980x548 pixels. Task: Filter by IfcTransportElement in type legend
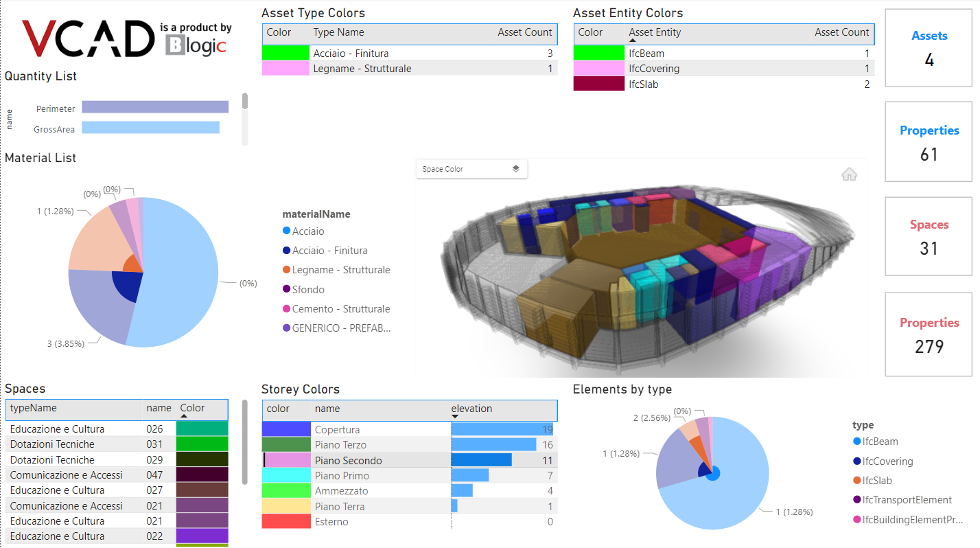[x=902, y=500]
